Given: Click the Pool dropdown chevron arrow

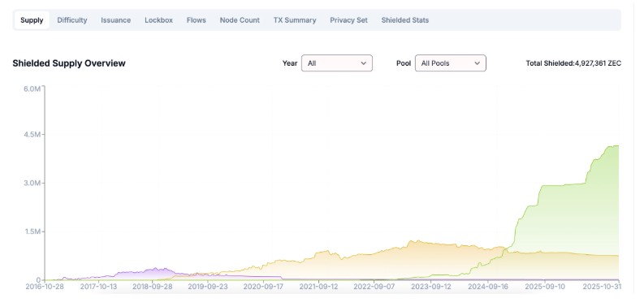Looking at the screenshot, I should coord(478,63).
